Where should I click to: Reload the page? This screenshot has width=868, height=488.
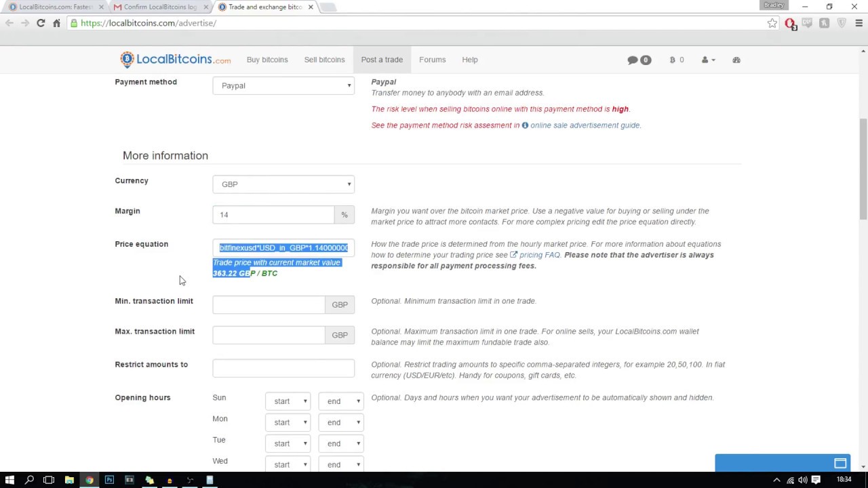pos(41,23)
